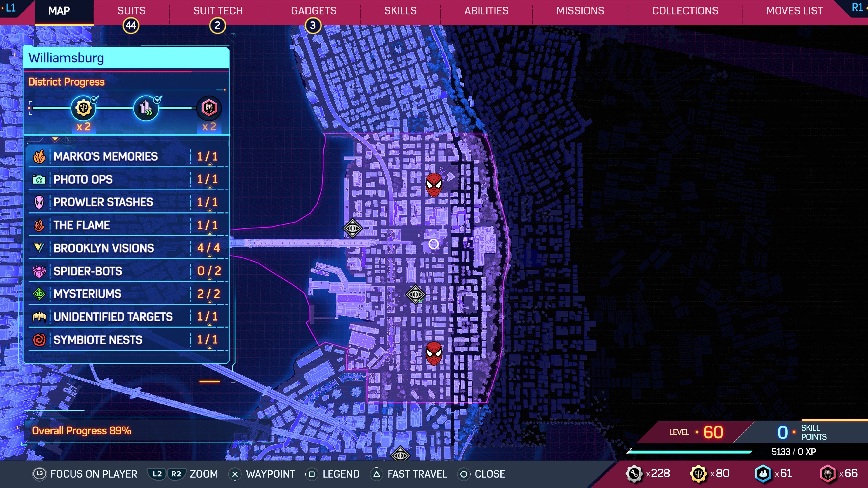Click the player position circle on map
Viewport: 868px width, 488px height.
click(x=434, y=244)
